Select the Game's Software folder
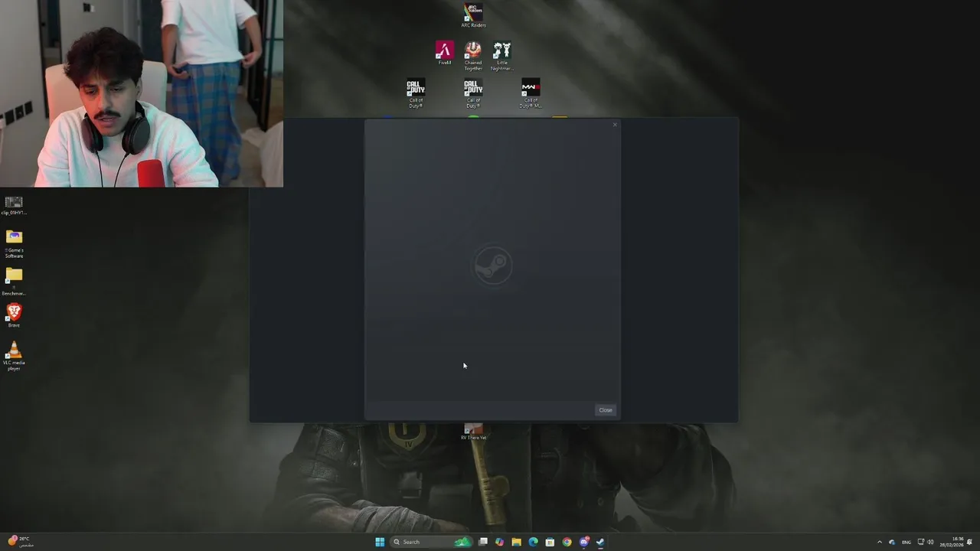Image resolution: width=980 pixels, height=551 pixels. coord(14,244)
